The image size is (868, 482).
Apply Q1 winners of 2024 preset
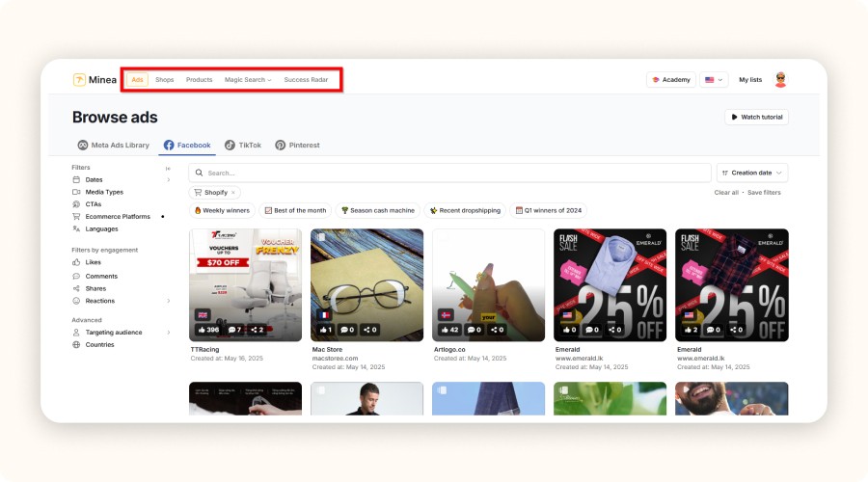[x=548, y=210]
